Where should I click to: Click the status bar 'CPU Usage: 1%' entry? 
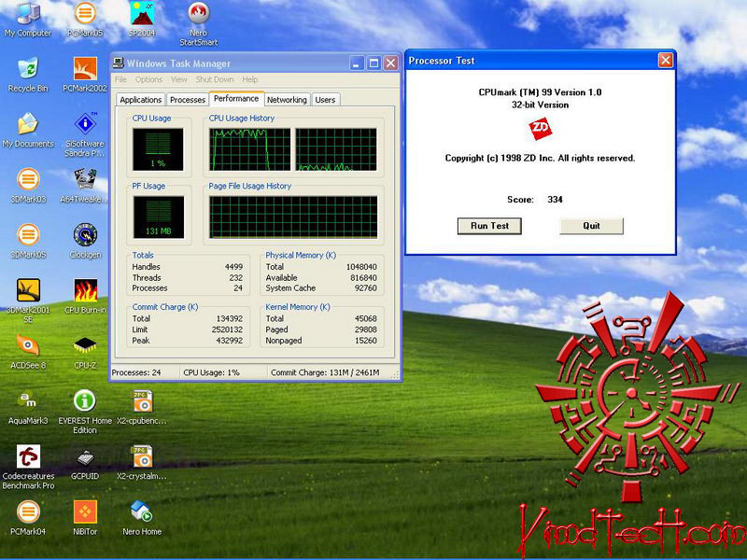(212, 372)
